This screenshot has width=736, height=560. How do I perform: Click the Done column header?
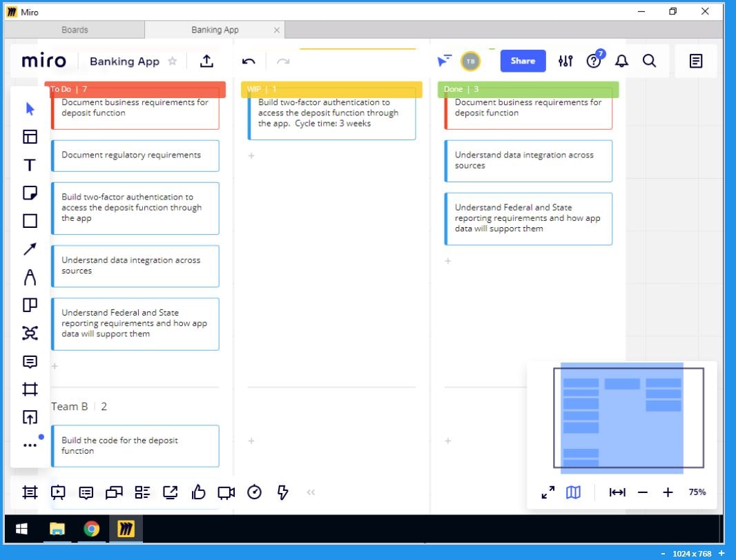coord(528,89)
